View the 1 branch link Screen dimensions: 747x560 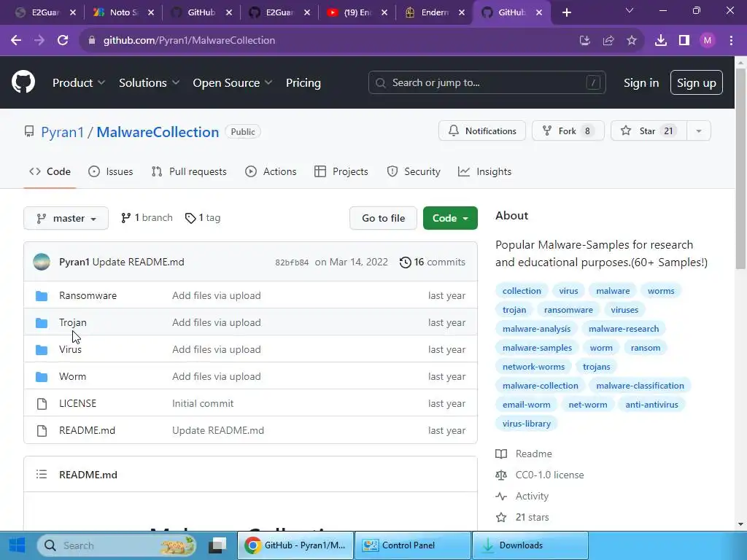[x=147, y=217]
